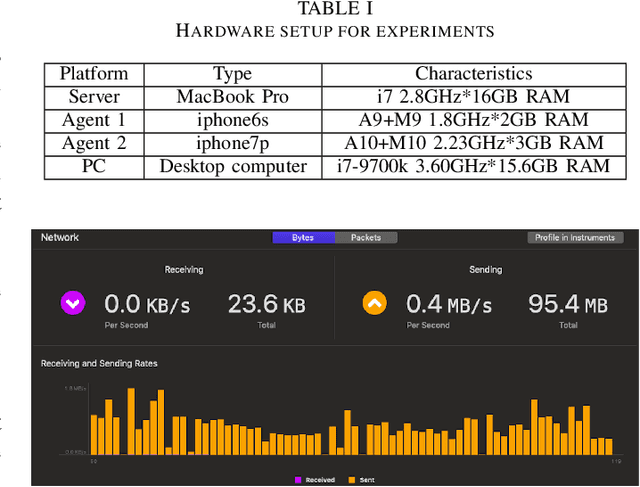Click the first orange bar in chart
The image size is (640, 487).
(95, 434)
